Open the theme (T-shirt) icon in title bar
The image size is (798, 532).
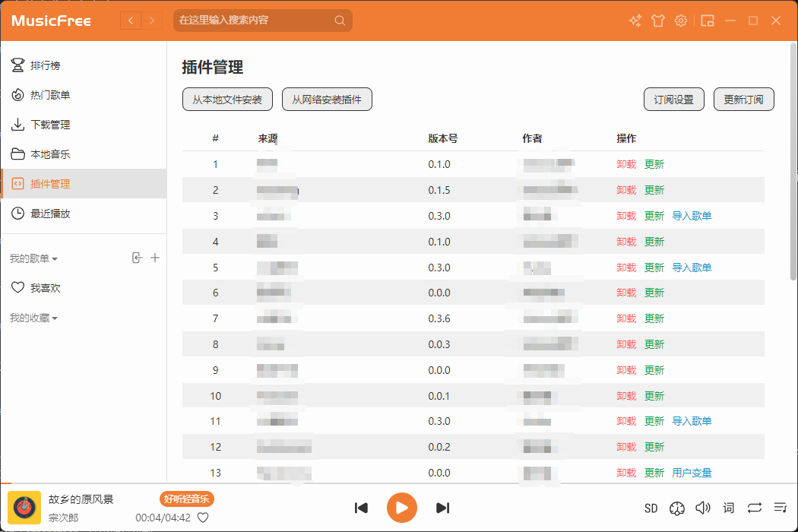658,21
